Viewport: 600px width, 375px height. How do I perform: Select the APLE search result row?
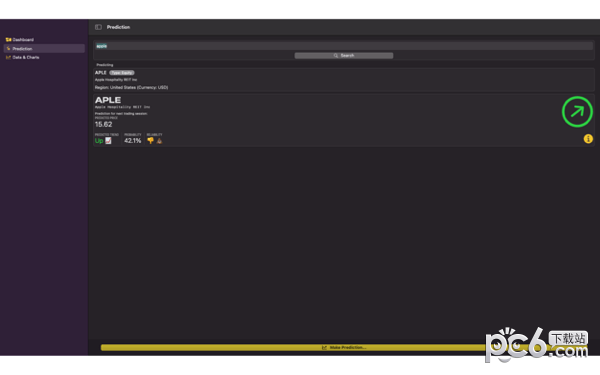pos(344,80)
